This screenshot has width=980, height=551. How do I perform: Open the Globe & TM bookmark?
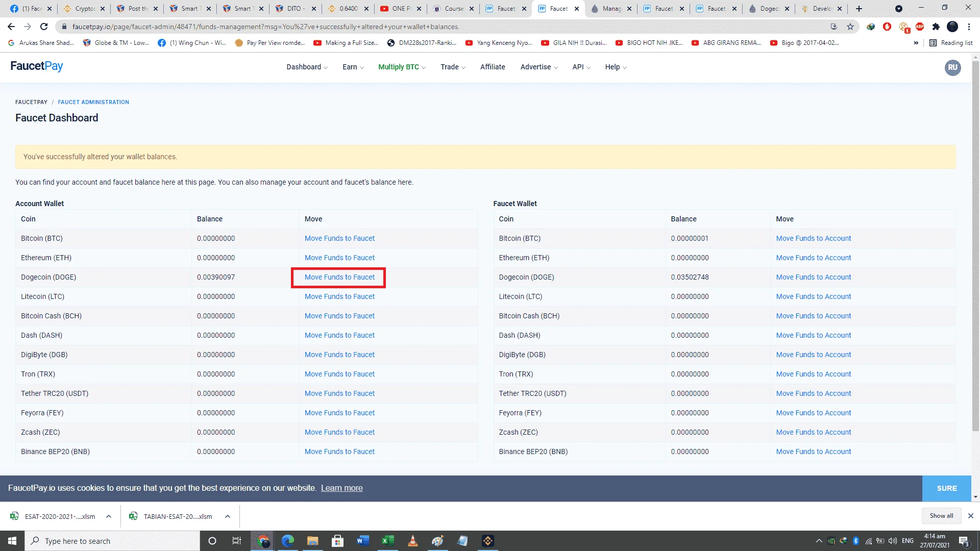[116, 43]
